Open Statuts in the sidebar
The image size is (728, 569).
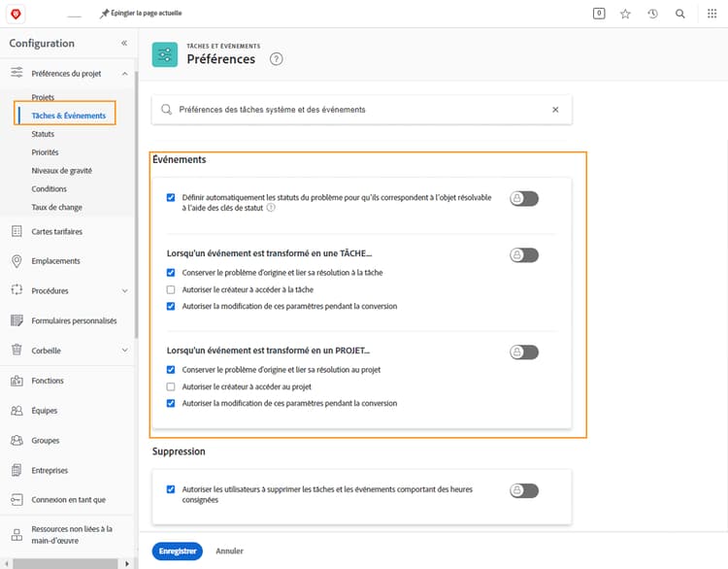tap(43, 134)
